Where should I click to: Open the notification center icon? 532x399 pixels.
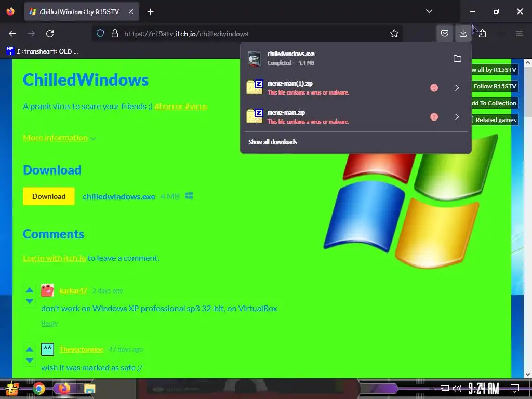tap(515, 389)
